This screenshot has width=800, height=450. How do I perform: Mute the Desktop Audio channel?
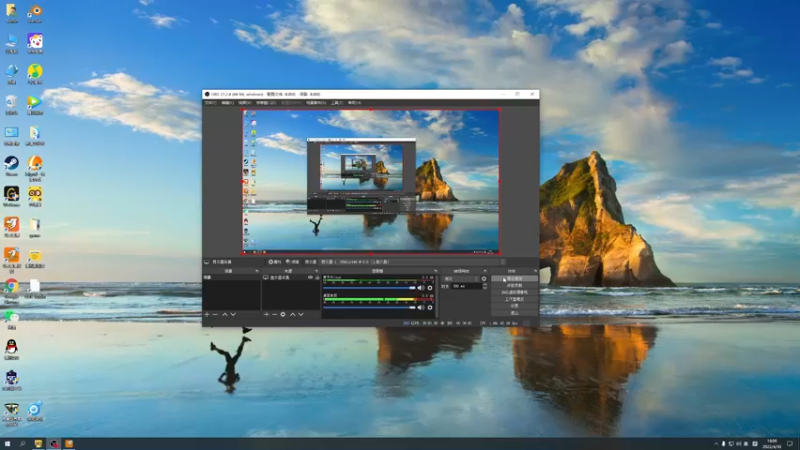(421, 307)
